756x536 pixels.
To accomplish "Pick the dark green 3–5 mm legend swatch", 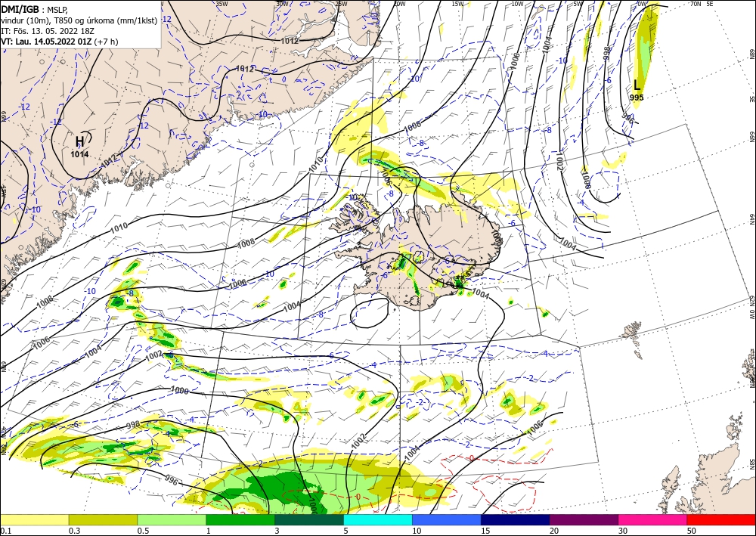I will [x=309, y=519].
